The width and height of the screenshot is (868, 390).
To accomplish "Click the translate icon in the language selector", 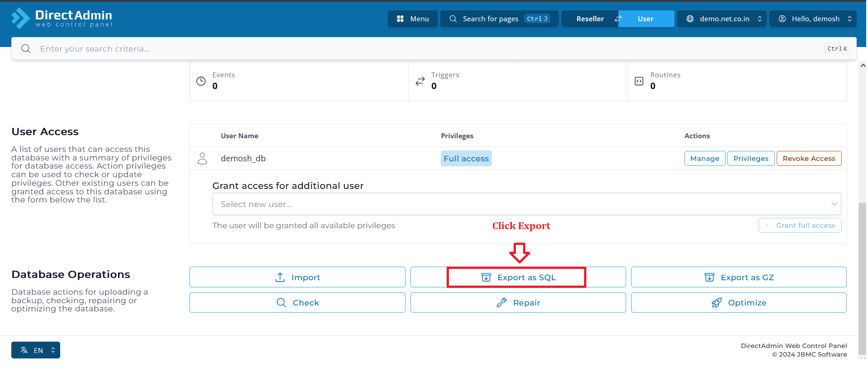I will [24, 350].
